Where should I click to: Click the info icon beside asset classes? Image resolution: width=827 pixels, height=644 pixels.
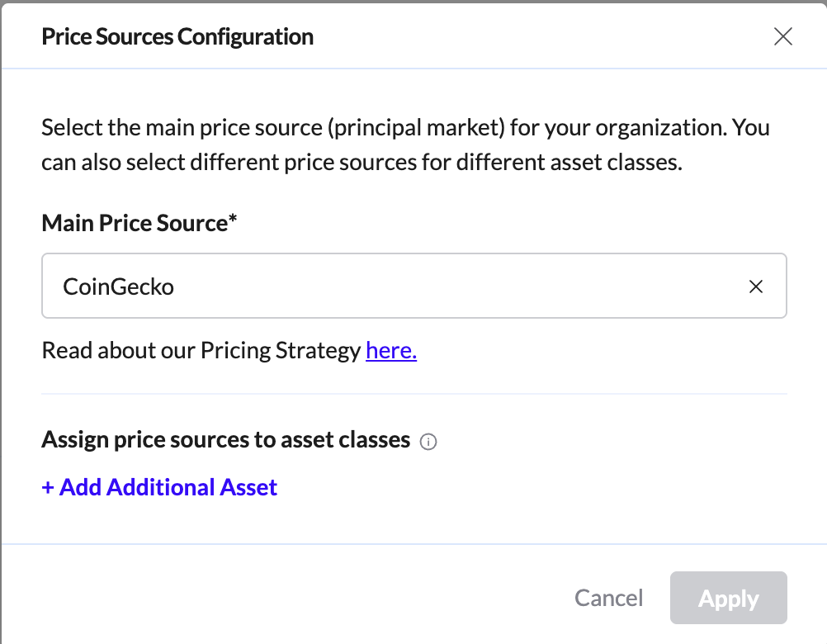428,442
